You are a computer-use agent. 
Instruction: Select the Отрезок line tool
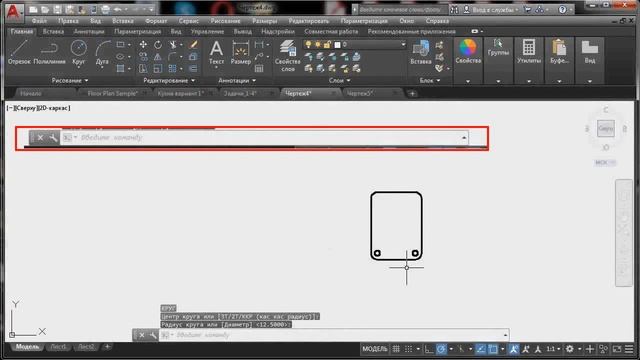pyautogui.click(x=19, y=52)
